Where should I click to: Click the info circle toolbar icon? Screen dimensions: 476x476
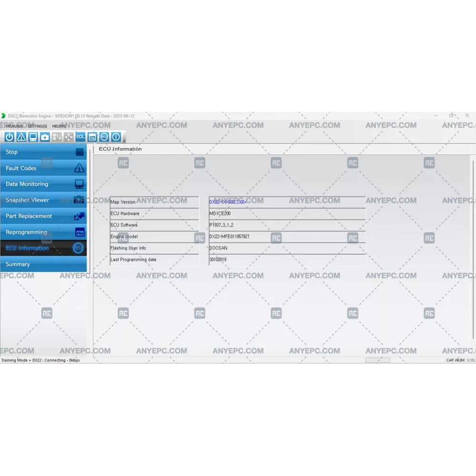[116, 137]
